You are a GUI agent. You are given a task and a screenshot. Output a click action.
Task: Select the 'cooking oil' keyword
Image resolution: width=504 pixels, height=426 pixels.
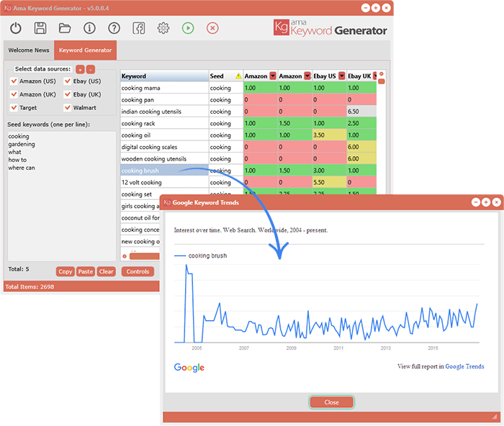(164, 135)
